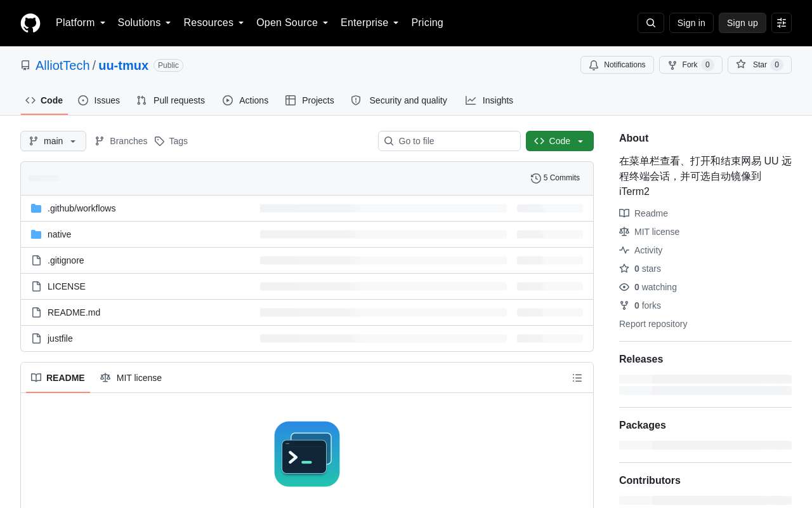This screenshot has height=508, width=812.
Task: Switch to the Code tab
Action: (44, 100)
